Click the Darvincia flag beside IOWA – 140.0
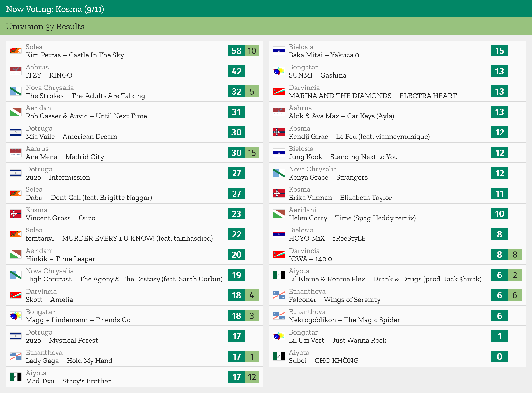 [x=279, y=255]
